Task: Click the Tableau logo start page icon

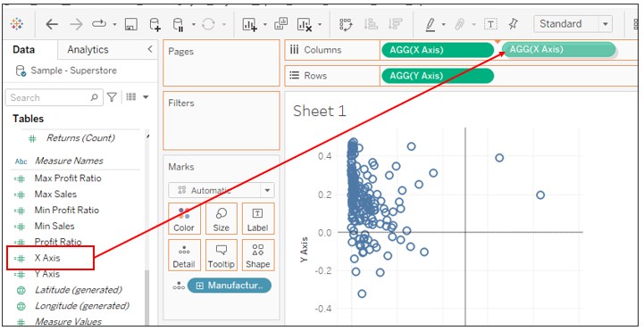Action: click(x=17, y=24)
